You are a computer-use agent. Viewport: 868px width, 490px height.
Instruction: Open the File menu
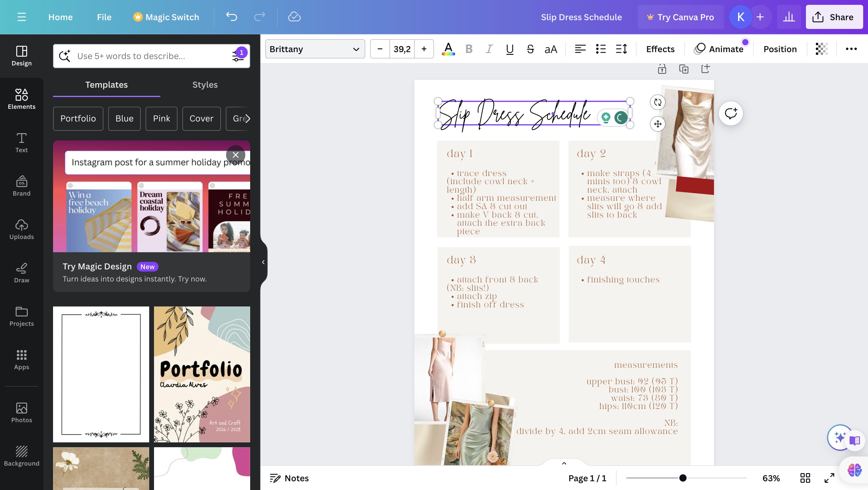(104, 17)
